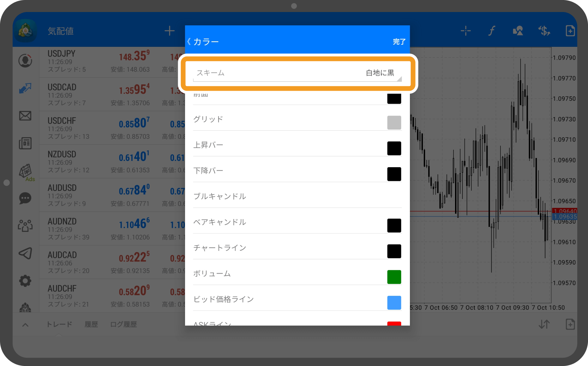Select the AUDCAD quote row

click(x=112, y=263)
